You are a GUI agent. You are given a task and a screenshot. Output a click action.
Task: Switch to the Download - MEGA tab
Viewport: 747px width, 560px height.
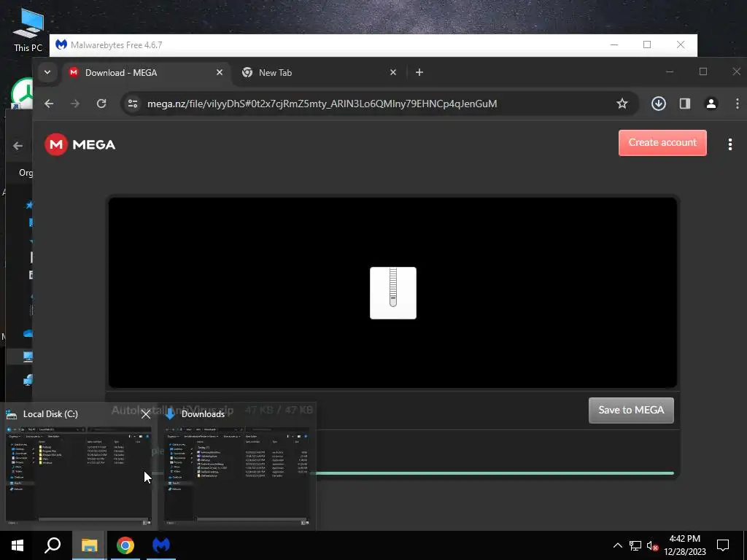click(x=145, y=72)
